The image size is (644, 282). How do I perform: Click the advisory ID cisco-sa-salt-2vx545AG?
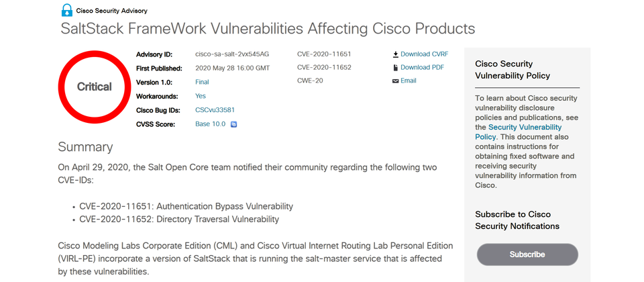(232, 54)
